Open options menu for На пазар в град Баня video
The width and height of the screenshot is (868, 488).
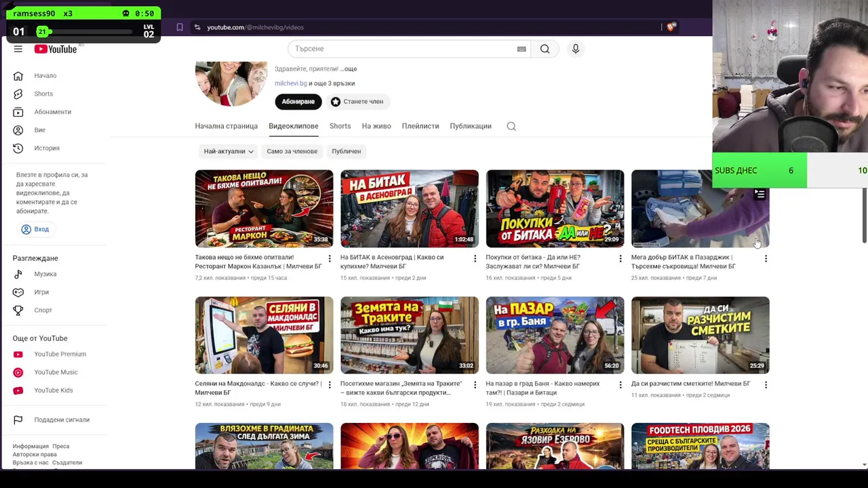click(620, 384)
